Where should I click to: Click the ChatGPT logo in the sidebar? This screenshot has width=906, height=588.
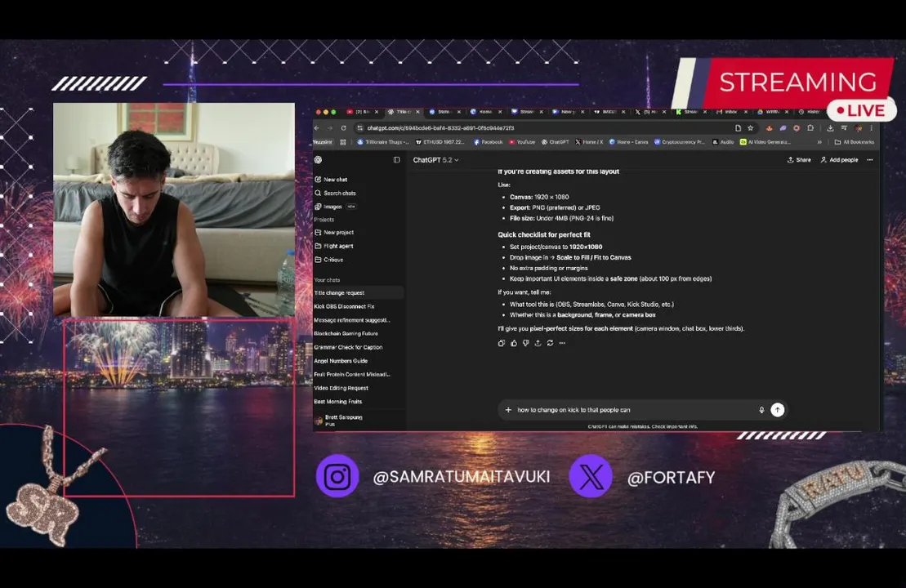(318, 160)
